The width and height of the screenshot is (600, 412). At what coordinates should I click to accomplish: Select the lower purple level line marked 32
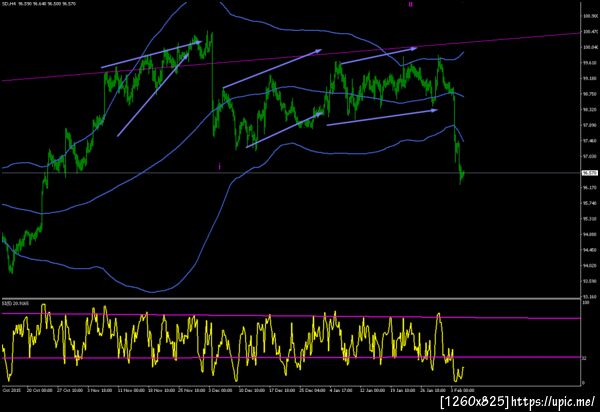click(x=291, y=358)
